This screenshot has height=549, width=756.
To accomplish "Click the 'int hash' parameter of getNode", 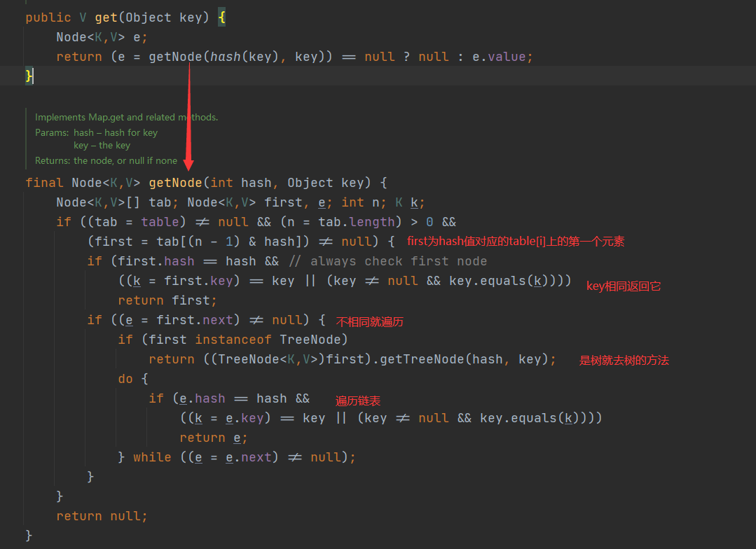I will click(241, 183).
